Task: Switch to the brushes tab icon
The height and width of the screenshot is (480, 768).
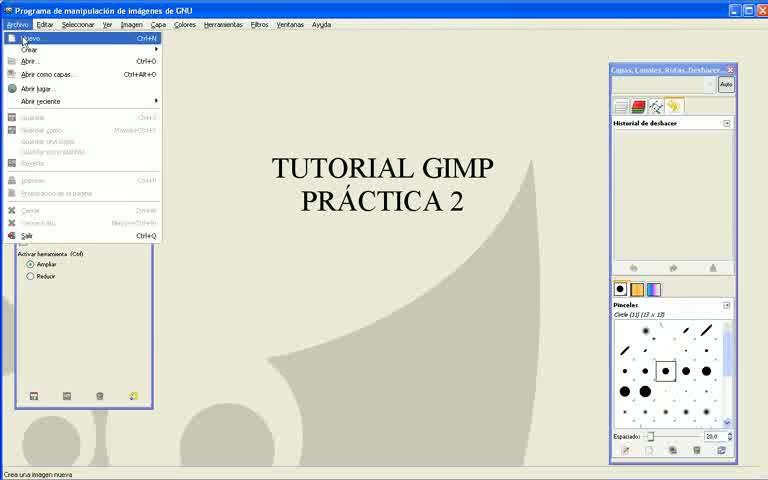Action: [x=621, y=289]
